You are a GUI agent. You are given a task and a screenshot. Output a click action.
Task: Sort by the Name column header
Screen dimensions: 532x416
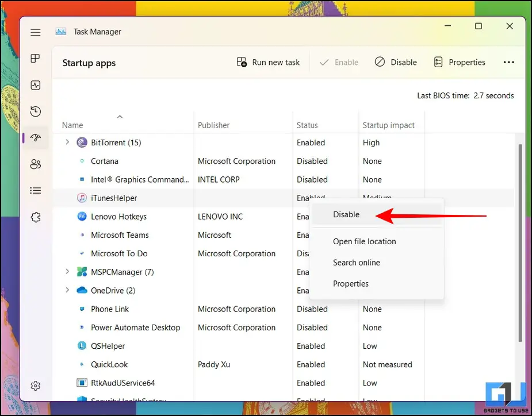pyautogui.click(x=72, y=125)
